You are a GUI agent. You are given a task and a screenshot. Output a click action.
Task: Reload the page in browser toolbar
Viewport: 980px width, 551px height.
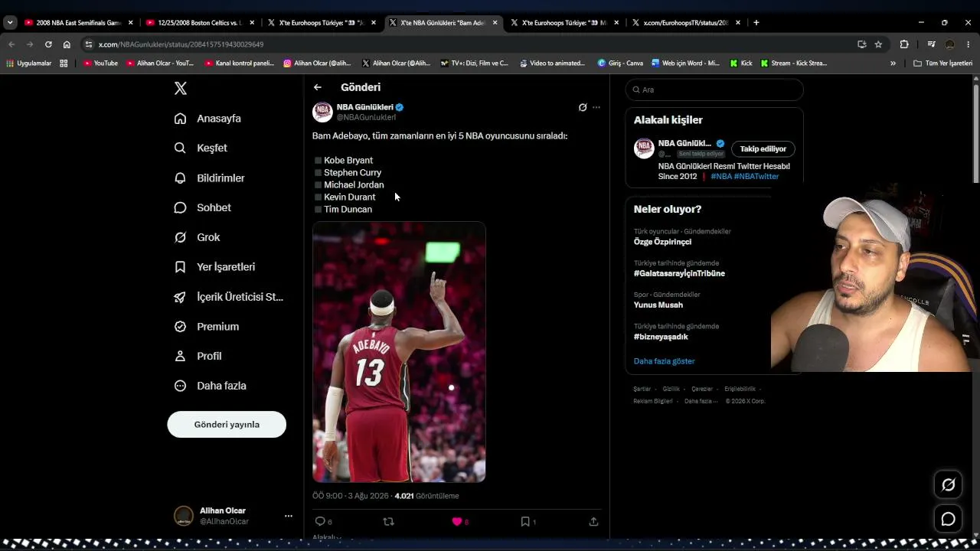[x=48, y=44]
